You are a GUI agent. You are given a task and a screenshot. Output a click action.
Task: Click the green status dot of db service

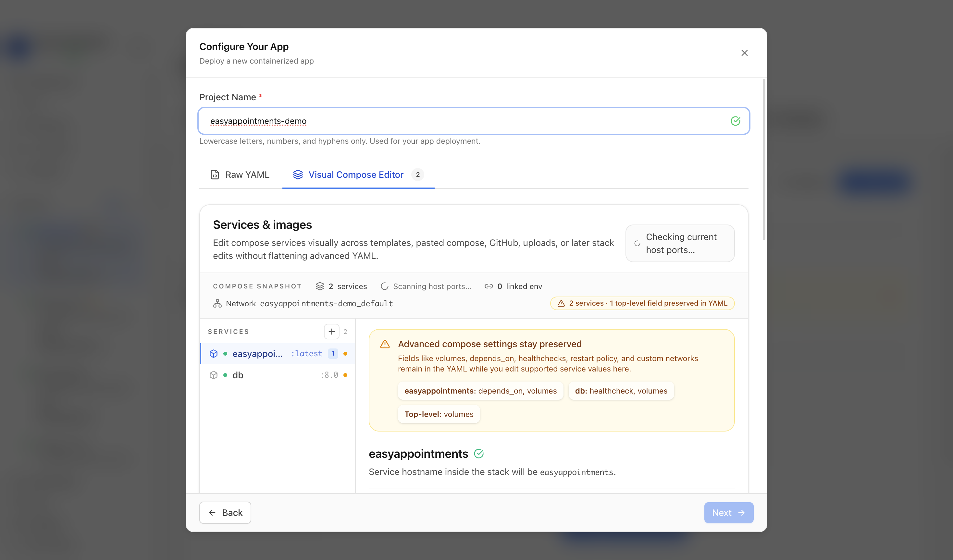[225, 375]
